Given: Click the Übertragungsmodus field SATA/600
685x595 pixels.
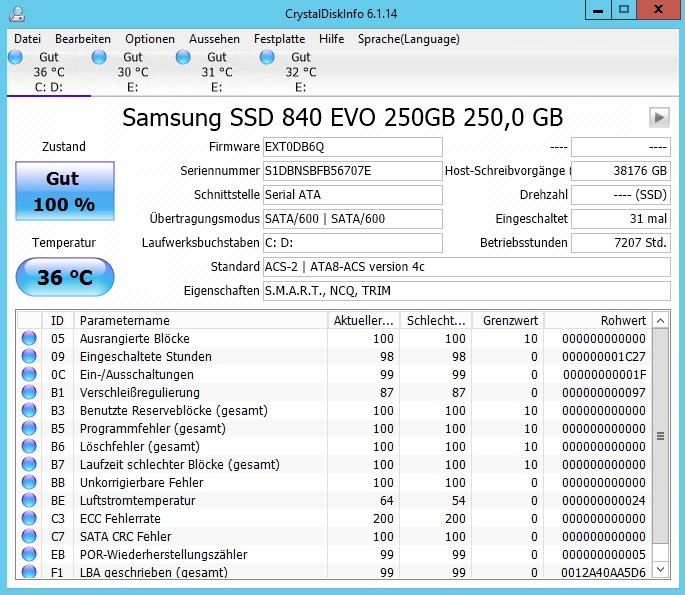Looking at the screenshot, I should 353,219.
